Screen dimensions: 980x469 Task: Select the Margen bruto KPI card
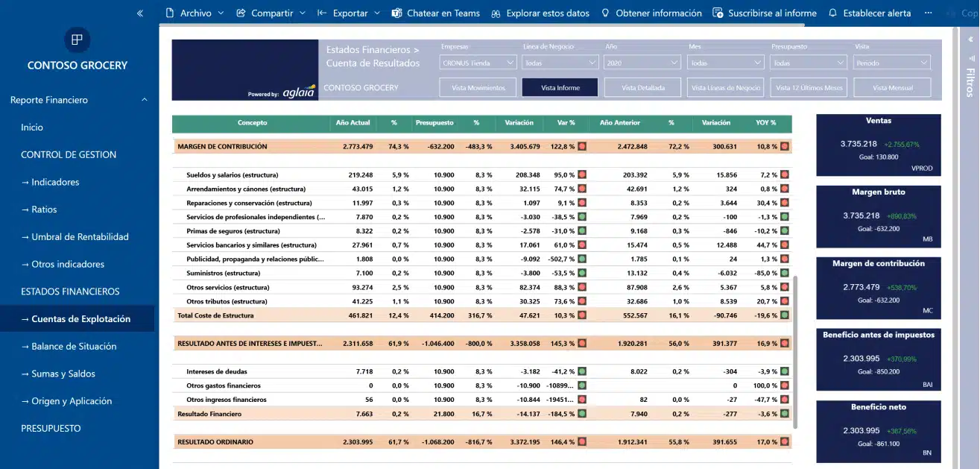tap(879, 216)
